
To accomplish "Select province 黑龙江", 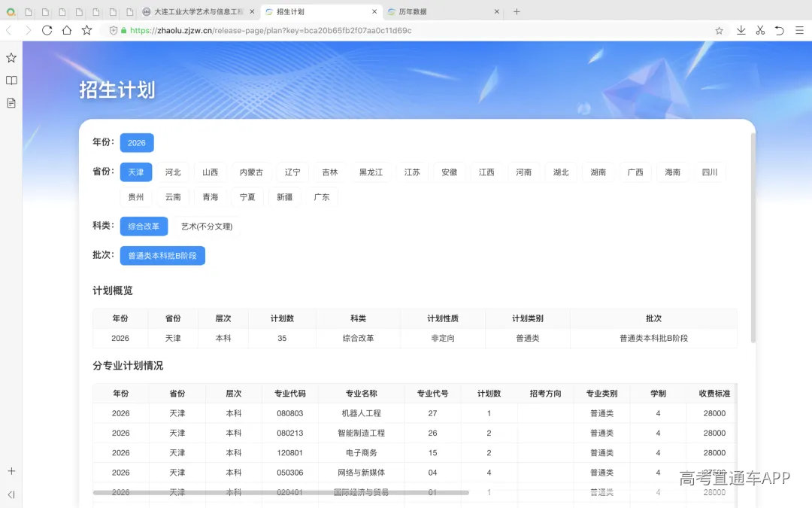I will 371,172.
